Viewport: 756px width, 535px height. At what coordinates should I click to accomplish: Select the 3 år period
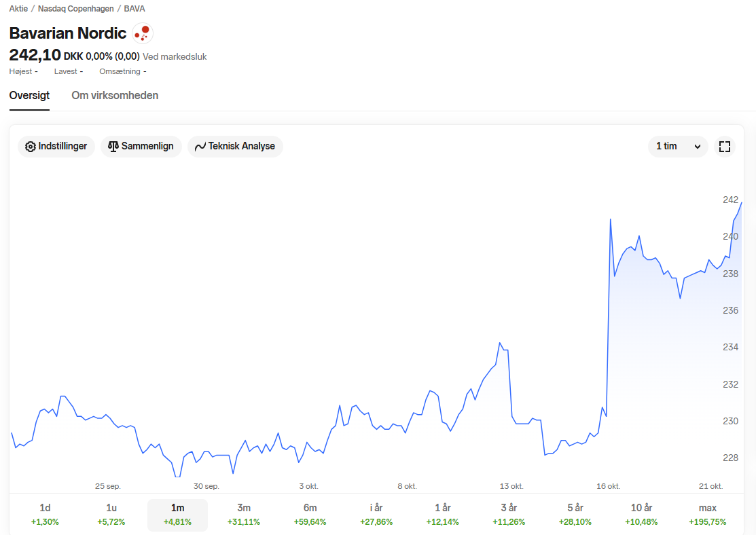click(x=509, y=514)
